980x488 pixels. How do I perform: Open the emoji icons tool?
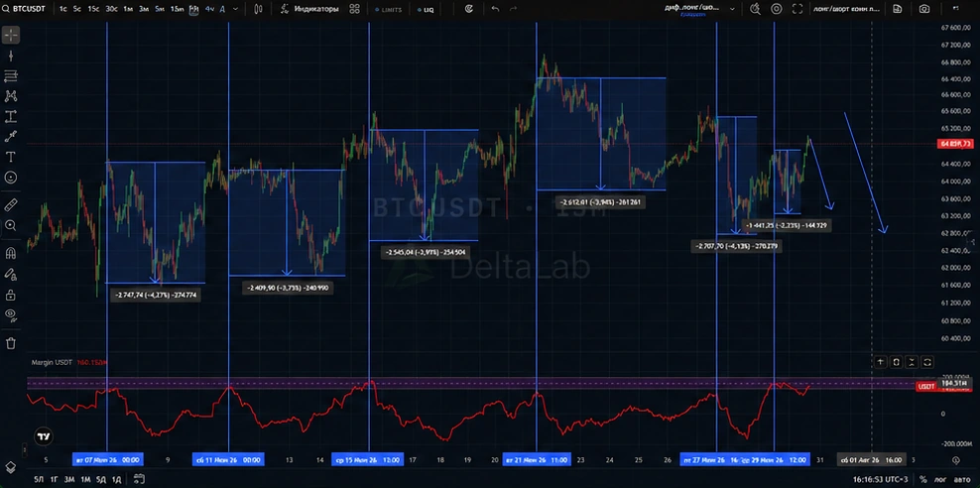click(11, 178)
